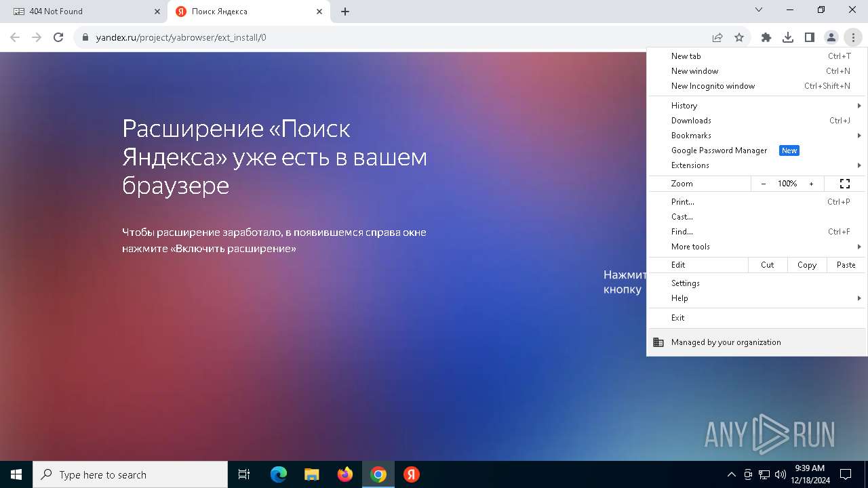Screen dimensions: 868x488
Task: Open Settings from the menu
Action: point(757,283)
